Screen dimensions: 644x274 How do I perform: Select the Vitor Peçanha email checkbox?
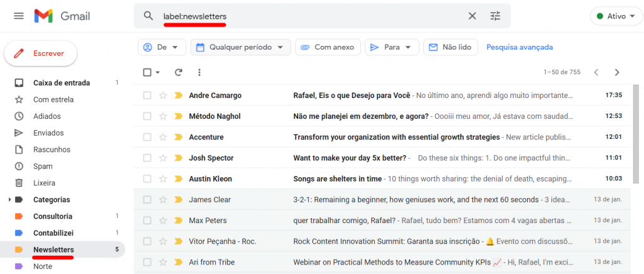pos(147,241)
